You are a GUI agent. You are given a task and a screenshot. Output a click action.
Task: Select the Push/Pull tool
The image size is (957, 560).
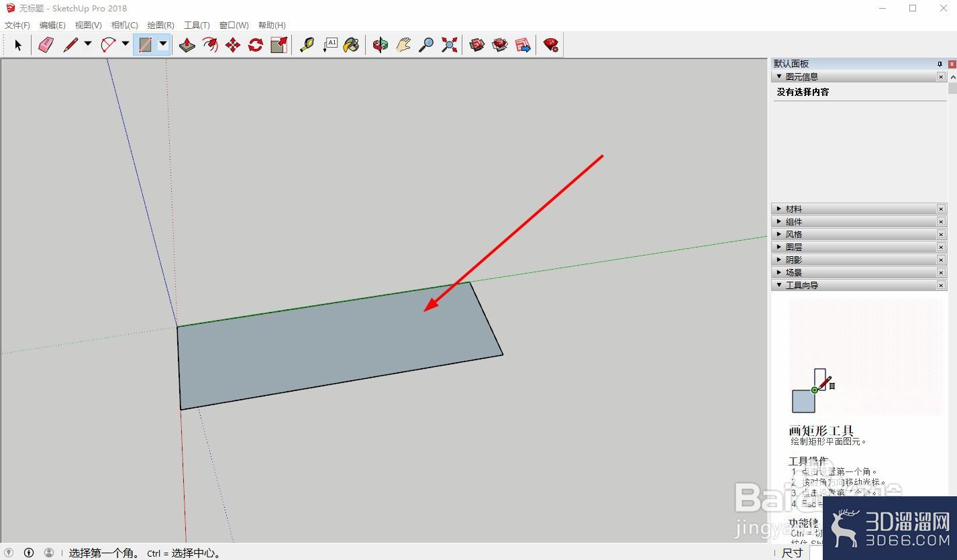click(187, 45)
